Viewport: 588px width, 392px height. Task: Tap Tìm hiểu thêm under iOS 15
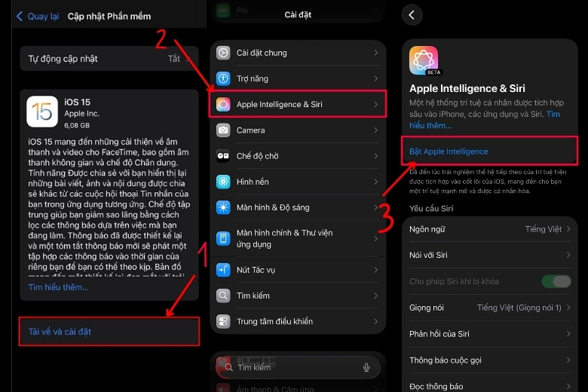pyautogui.click(x=59, y=287)
